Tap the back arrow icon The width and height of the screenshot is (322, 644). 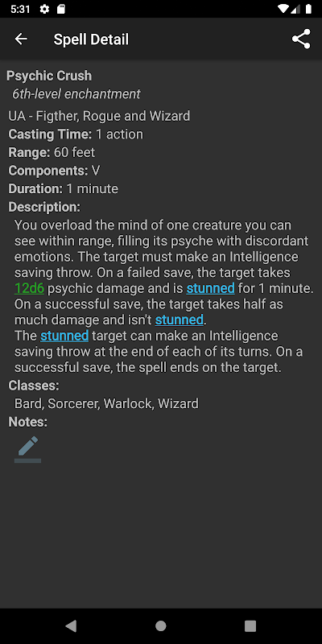coord(21,39)
